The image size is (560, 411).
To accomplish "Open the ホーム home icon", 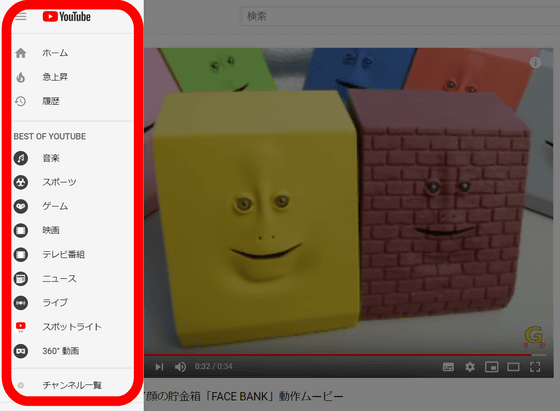I will pyautogui.click(x=21, y=53).
